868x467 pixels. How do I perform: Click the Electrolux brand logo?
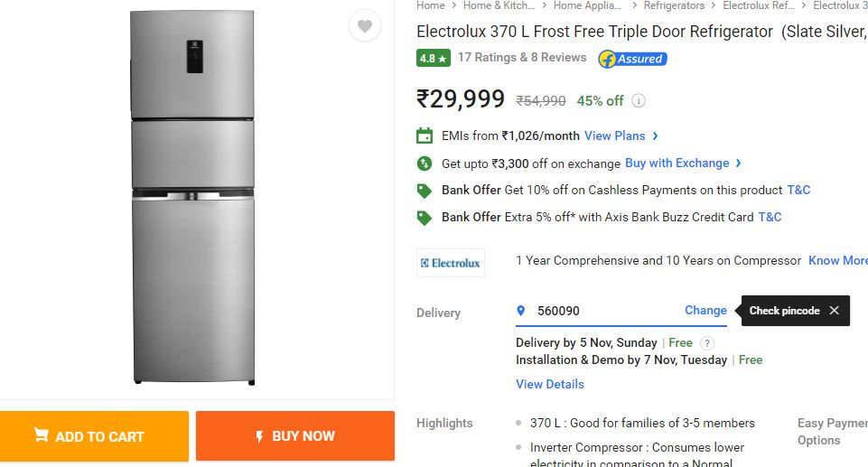pyautogui.click(x=450, y=263)
